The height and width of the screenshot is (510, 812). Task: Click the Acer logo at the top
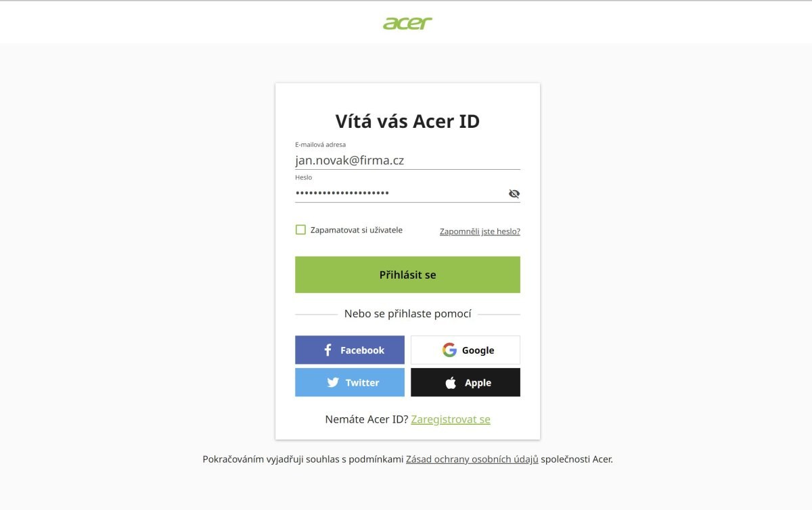[407, 24]
